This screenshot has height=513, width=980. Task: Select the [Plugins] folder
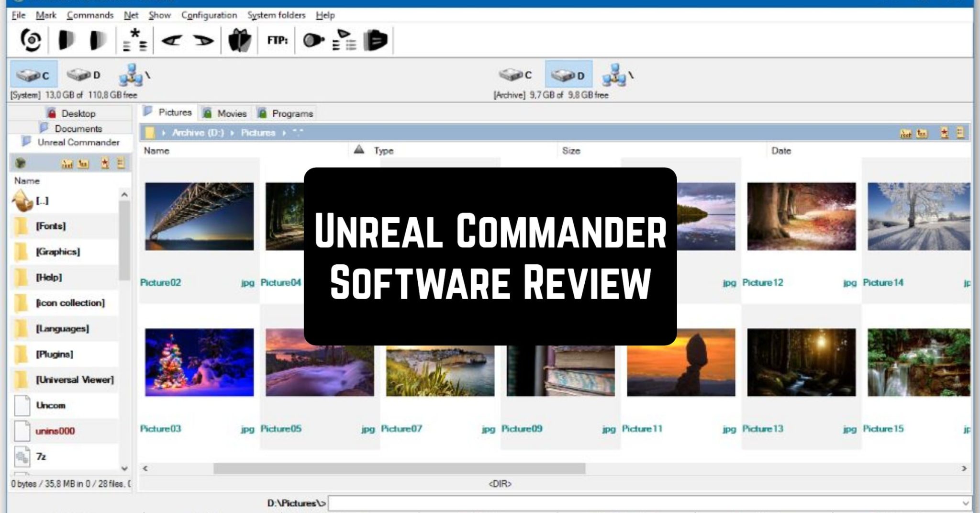64,354
